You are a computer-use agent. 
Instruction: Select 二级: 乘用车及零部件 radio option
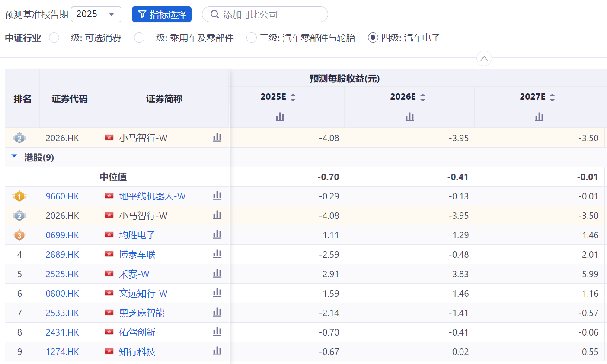tap(139, 38)
